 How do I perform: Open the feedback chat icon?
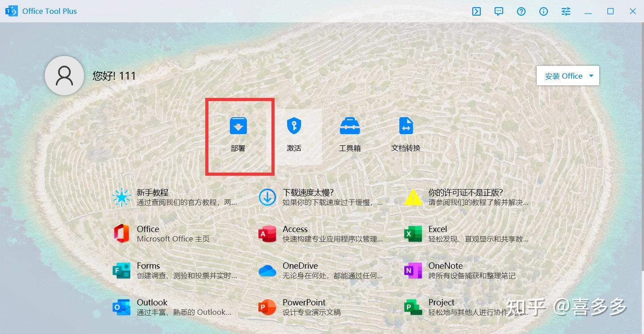coord(499,12)
